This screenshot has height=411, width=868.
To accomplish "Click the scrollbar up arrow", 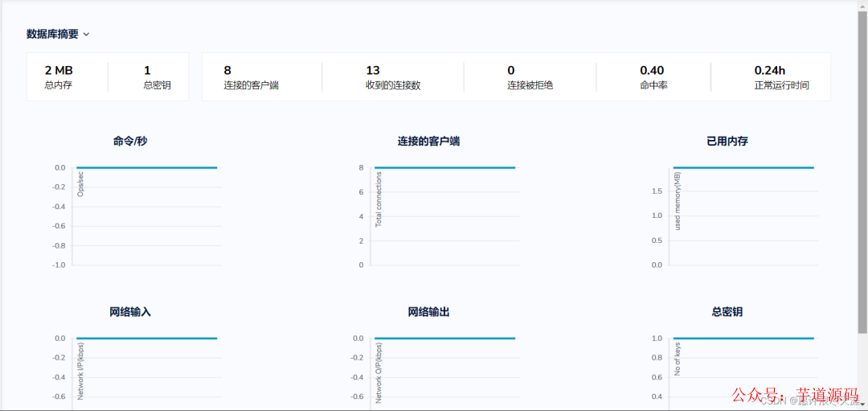I will 862,5.
